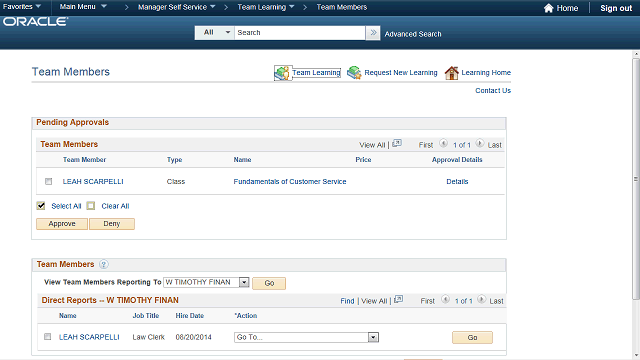640x360 pixels.
Task: Open the All search category dropdown
Action: click(x=215, y=33)
